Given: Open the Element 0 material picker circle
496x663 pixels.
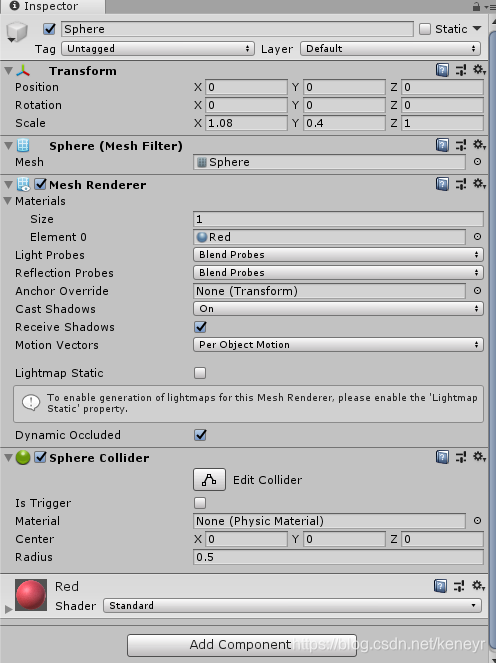Looking at the screenshot, I should (477, 237).
